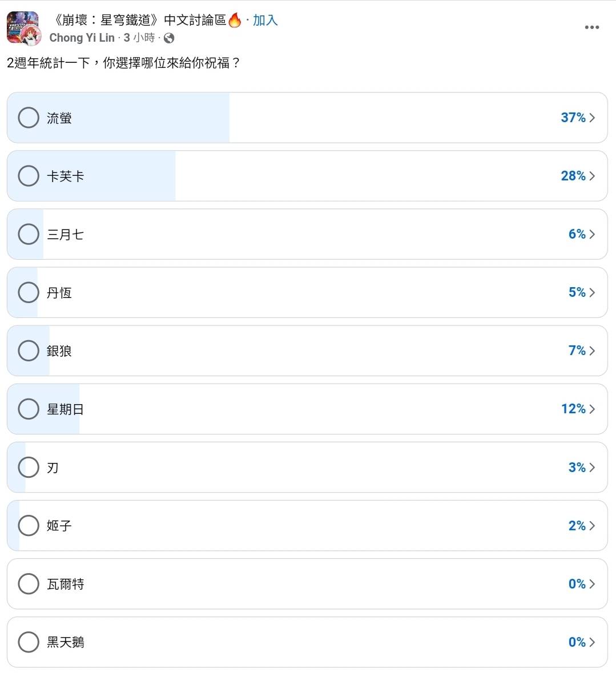This screenshot has width=616, height=673.
Task: Vote for 三月七 radio button
Action: click(x=29, y=234)
